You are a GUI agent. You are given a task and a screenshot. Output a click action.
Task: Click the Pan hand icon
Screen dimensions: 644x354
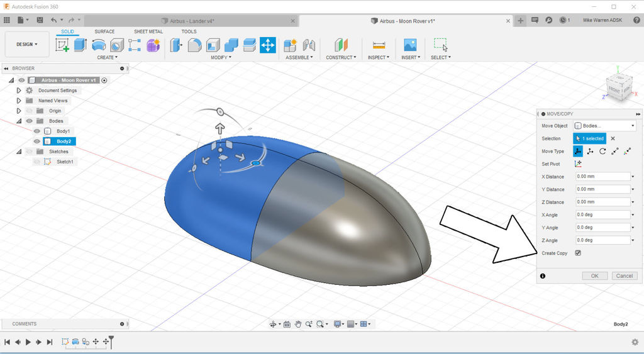[297, 324]
